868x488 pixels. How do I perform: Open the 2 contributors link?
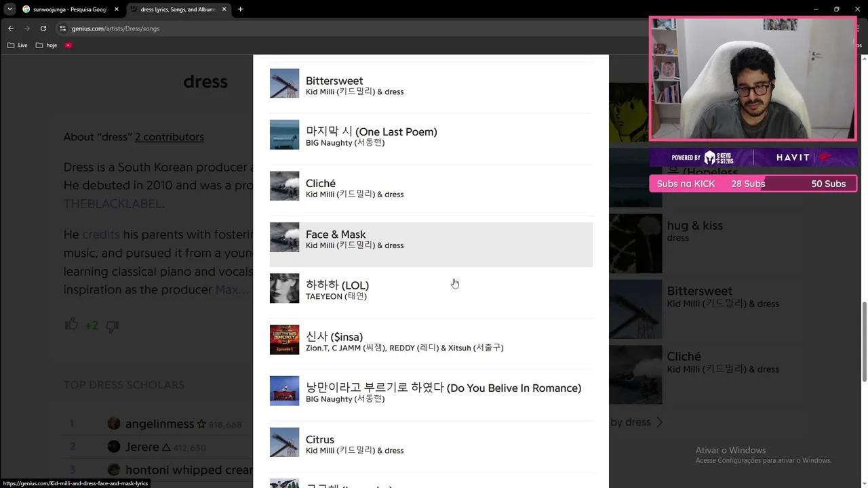[x=169, y=137]
